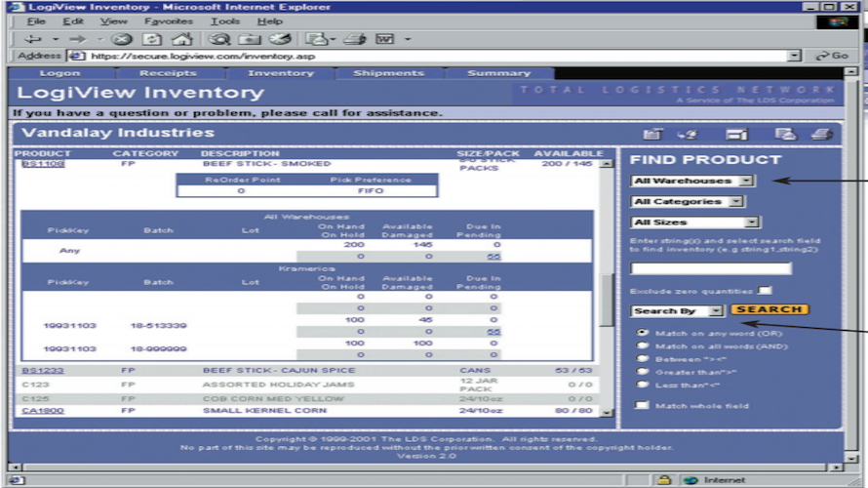The image size is (868, 488).
Task: Open product link BS1108
Action: coord(43,163)
